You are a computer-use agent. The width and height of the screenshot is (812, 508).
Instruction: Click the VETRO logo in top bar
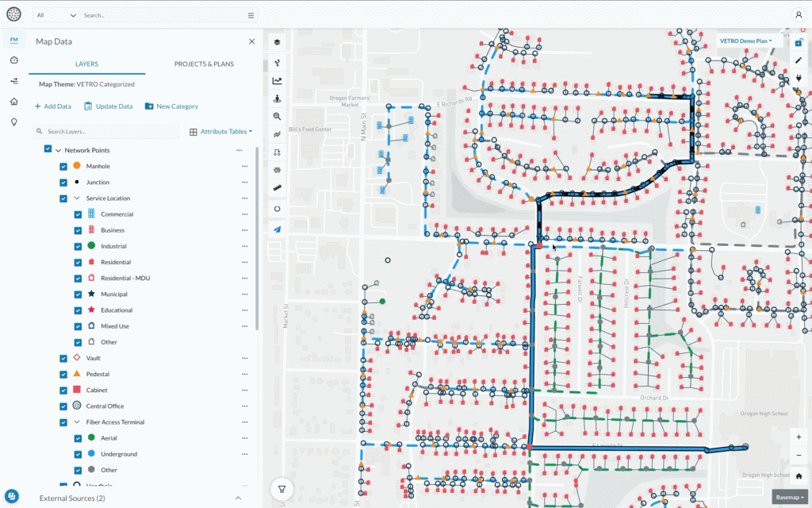click(14, 14)
